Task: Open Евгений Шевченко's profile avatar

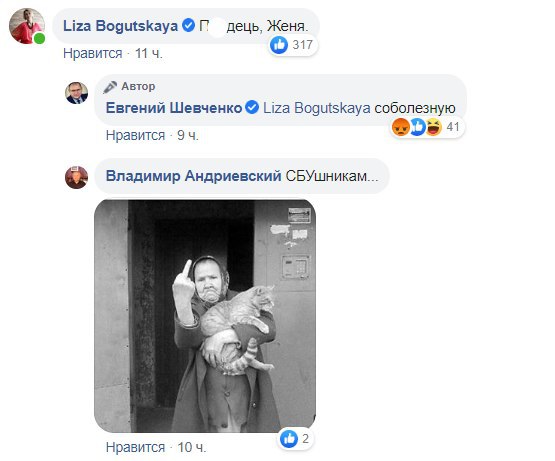Action: [x=76, y=93]
